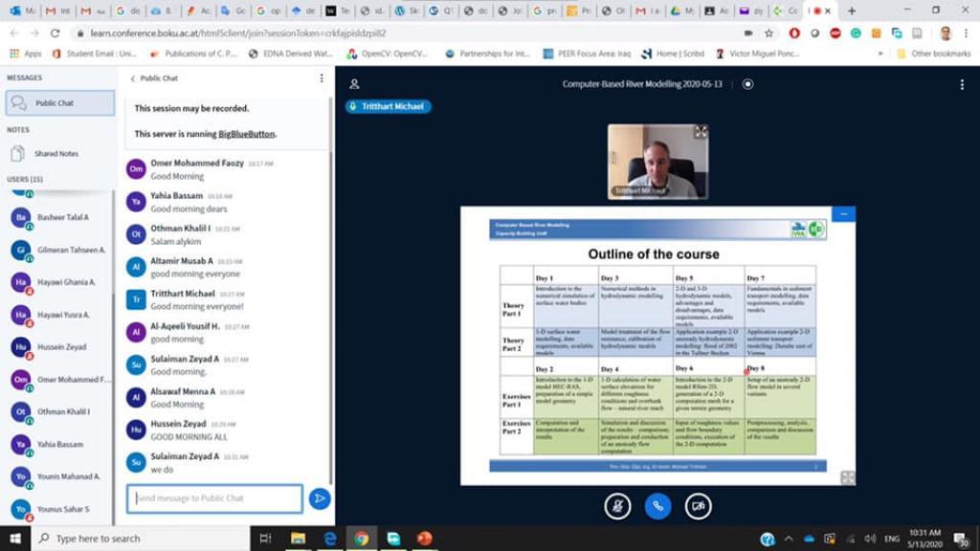Open the BigBlueButton link
This screenshot has height=551, width=980.
(246, 134)
